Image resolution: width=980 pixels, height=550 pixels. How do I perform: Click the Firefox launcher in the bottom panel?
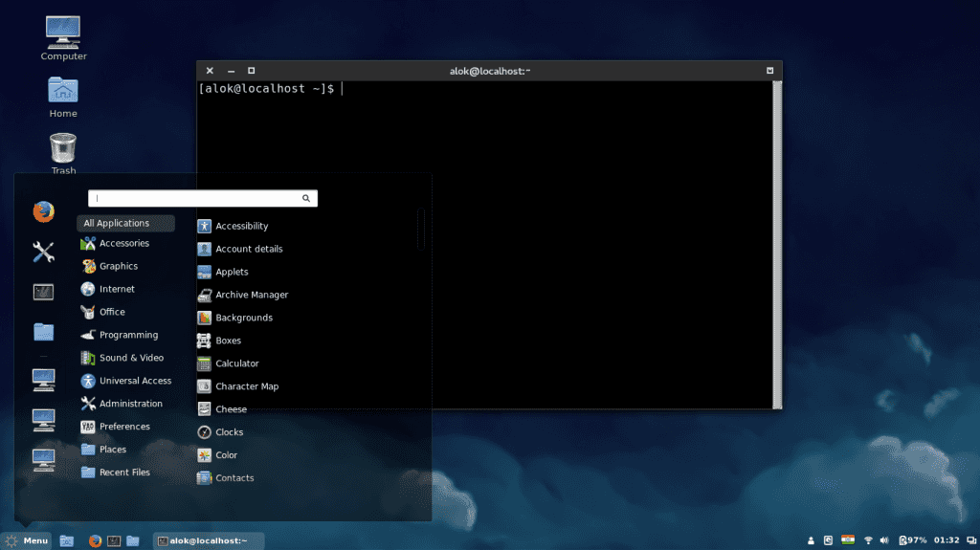[95, 540]
